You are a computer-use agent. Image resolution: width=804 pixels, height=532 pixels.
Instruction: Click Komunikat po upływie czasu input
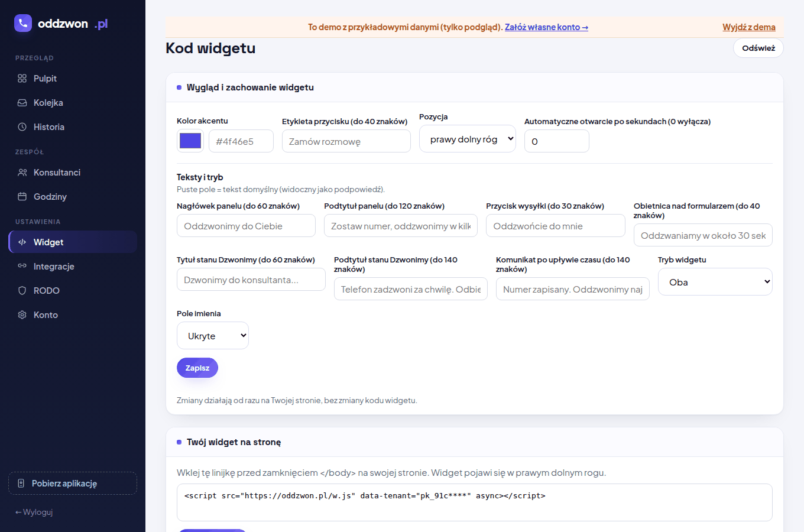[x=573, y=289]
